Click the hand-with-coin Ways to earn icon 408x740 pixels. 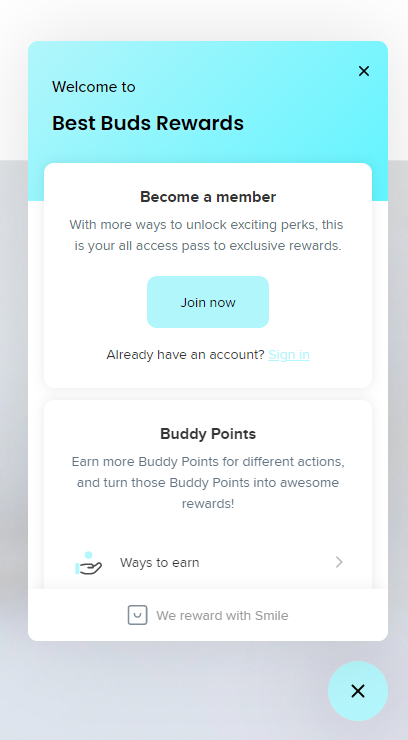[88, 563]
